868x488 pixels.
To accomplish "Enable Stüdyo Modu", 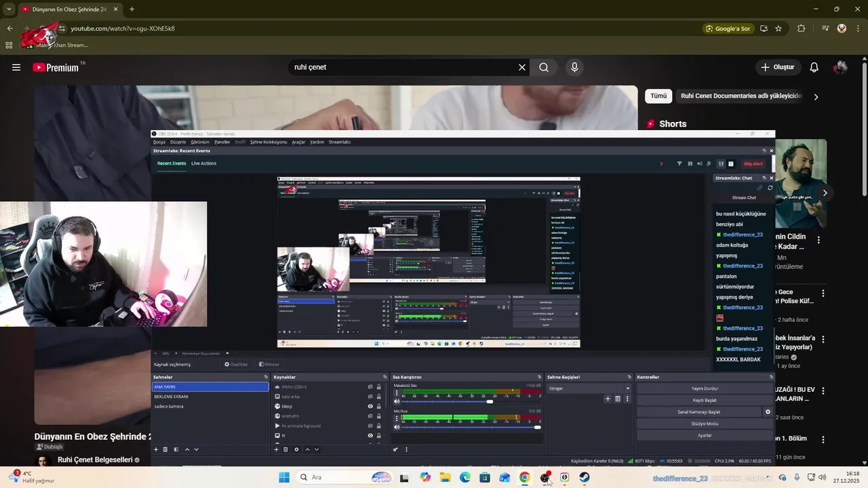I will tap(705, 424).
